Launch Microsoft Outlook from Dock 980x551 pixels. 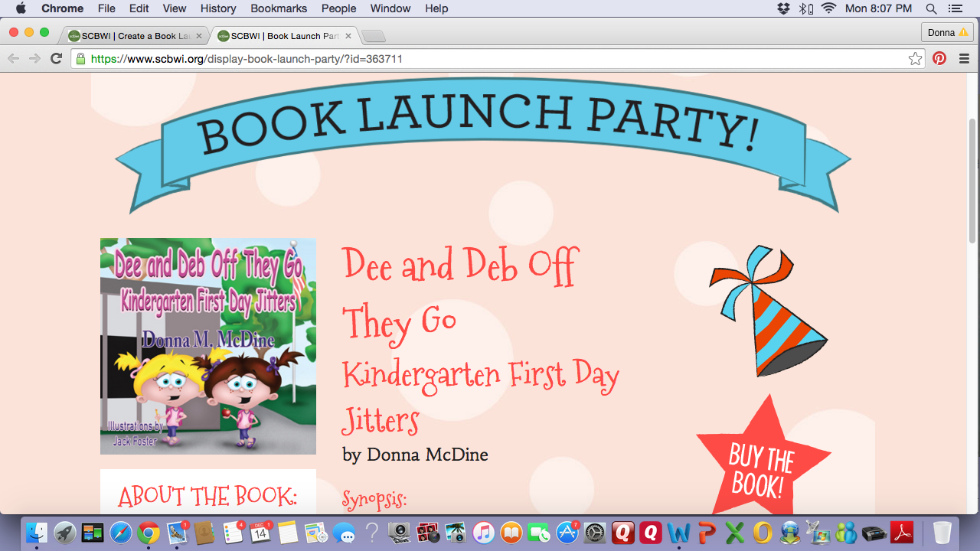click(763, 533)
